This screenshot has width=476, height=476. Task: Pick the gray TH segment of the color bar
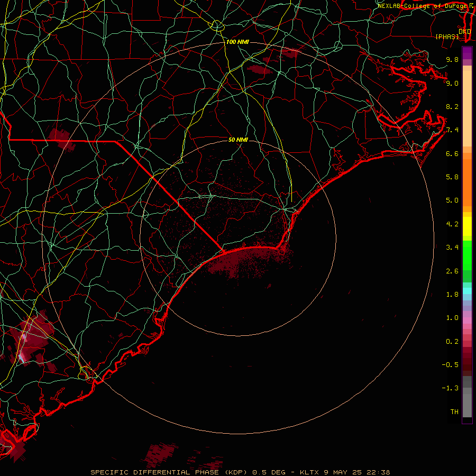click(467, 406)
